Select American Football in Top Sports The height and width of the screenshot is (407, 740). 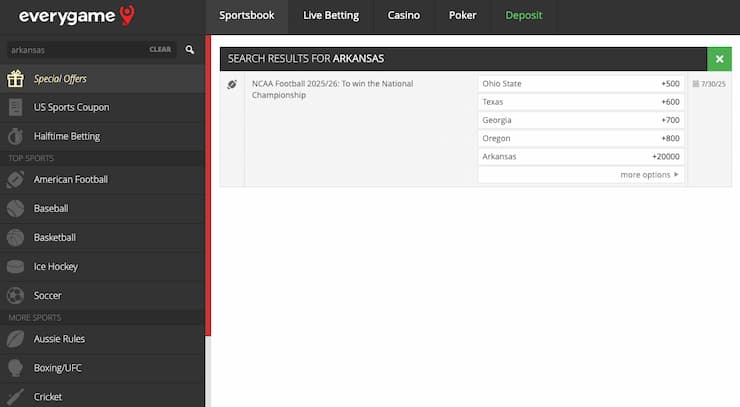point(102,180)
